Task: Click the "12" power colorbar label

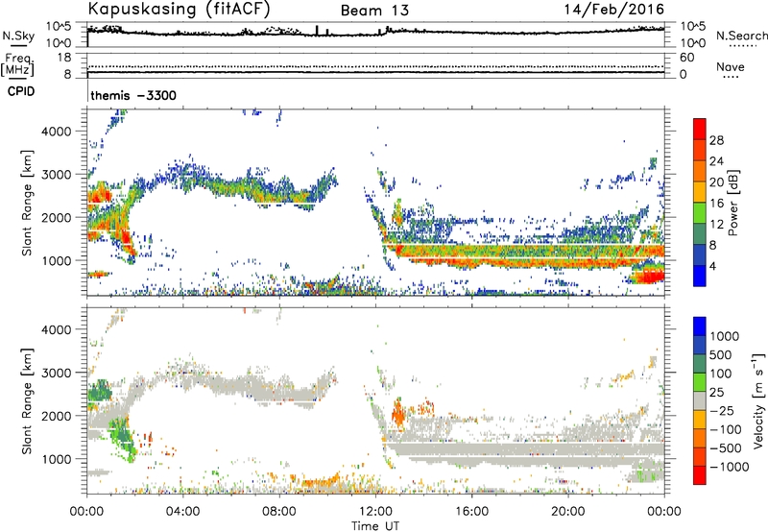Action: pos(716,225)
